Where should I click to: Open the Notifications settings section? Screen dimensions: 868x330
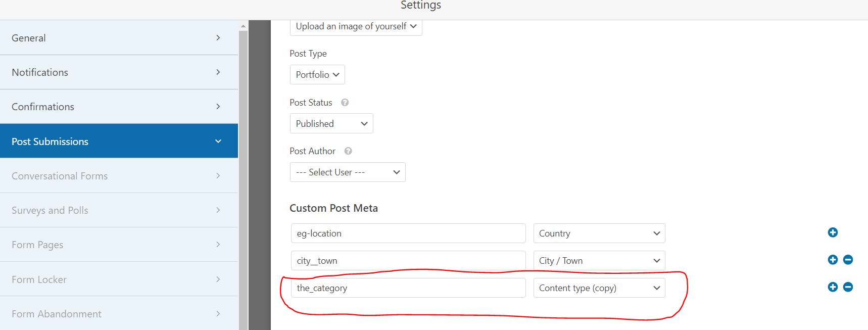119,72
